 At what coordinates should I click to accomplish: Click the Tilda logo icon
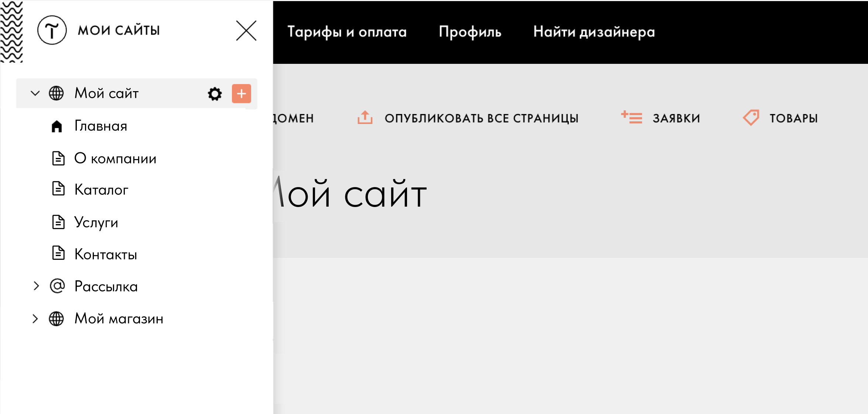pyautogui.click(x=52, y=30)
